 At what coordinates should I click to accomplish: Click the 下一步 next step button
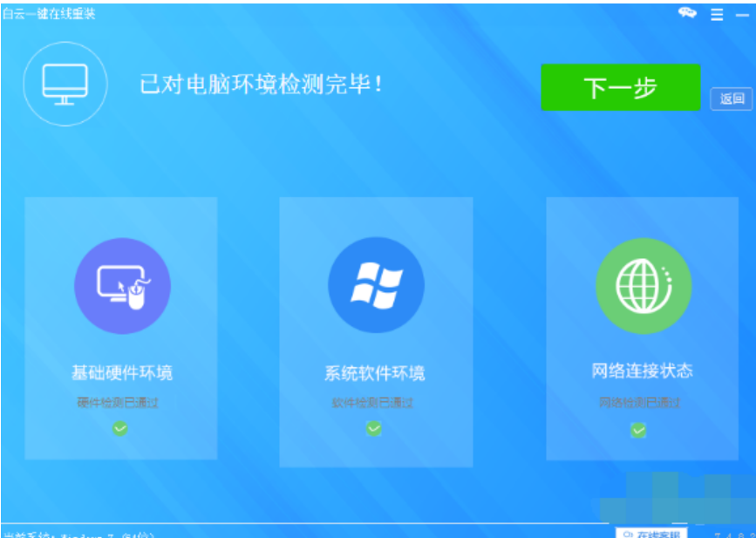click(x=622, y=87)
